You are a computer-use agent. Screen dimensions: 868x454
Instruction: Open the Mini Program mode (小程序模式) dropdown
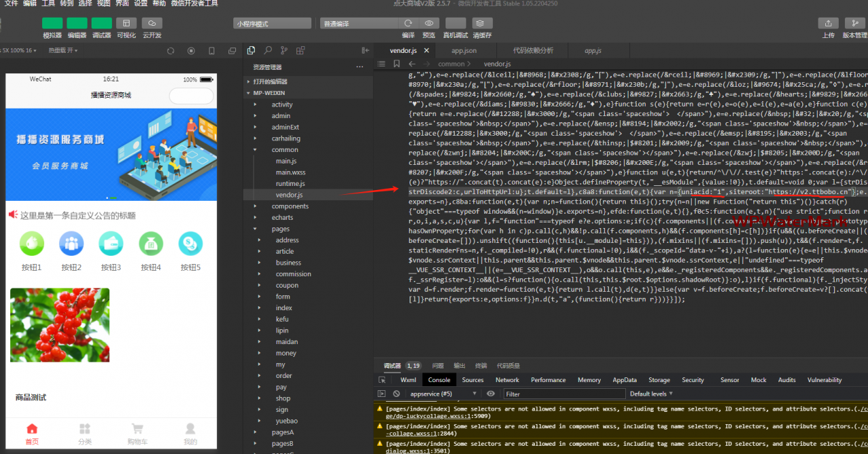[x=273, y=24]
